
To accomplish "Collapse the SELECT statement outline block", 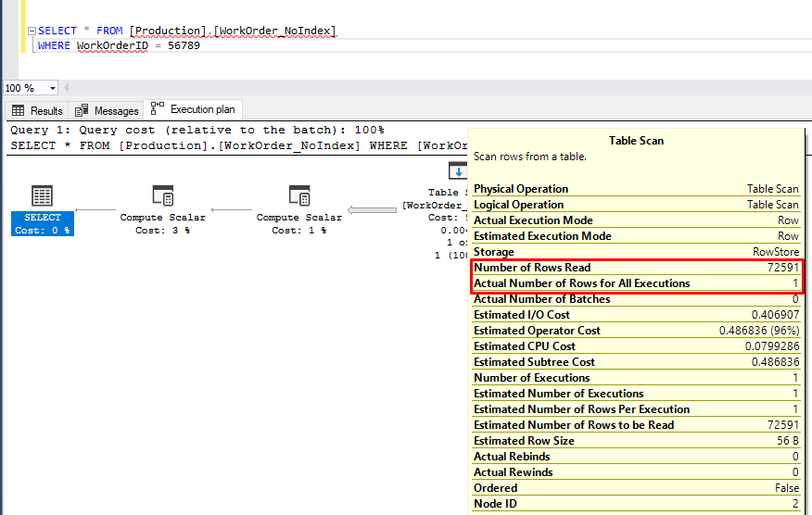I will click(32, 31).
